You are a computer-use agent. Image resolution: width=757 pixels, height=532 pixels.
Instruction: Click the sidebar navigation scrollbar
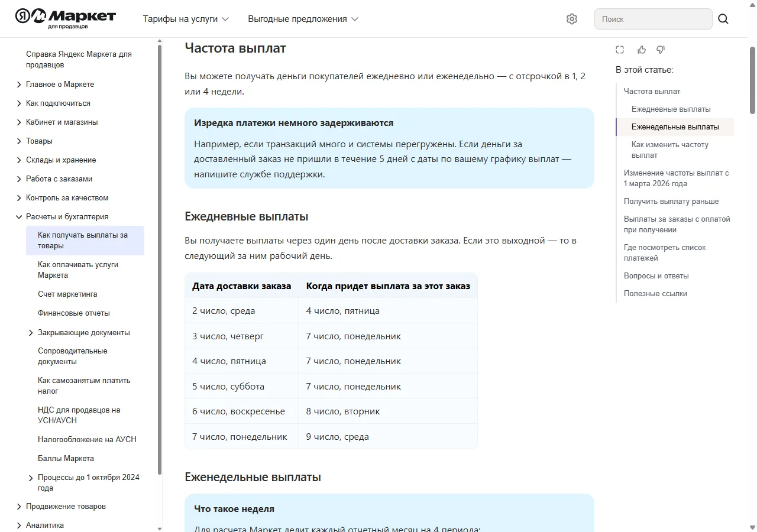click(160, 260)
